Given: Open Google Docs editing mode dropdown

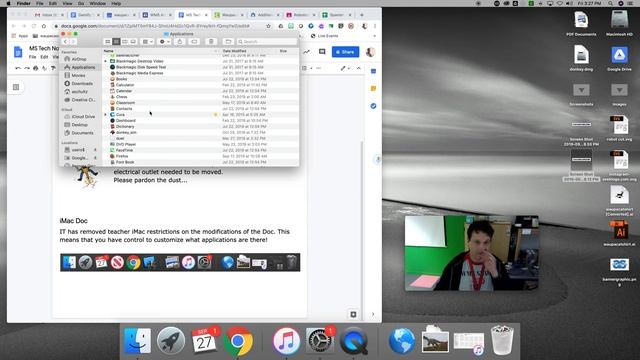Looking at the screenshot, I should [345, 68].
